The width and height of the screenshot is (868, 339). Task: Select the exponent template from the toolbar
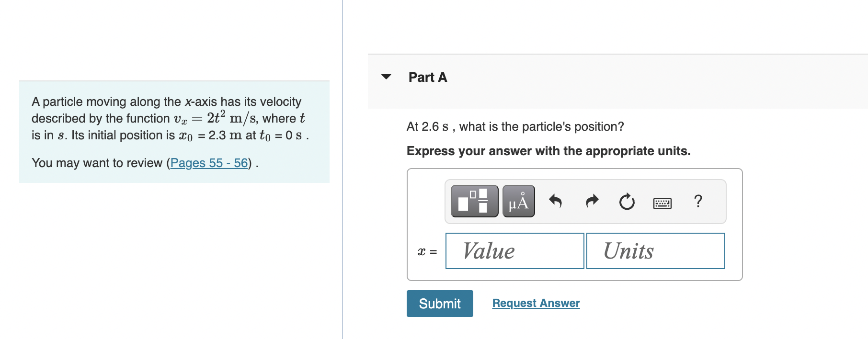point(473,202)
